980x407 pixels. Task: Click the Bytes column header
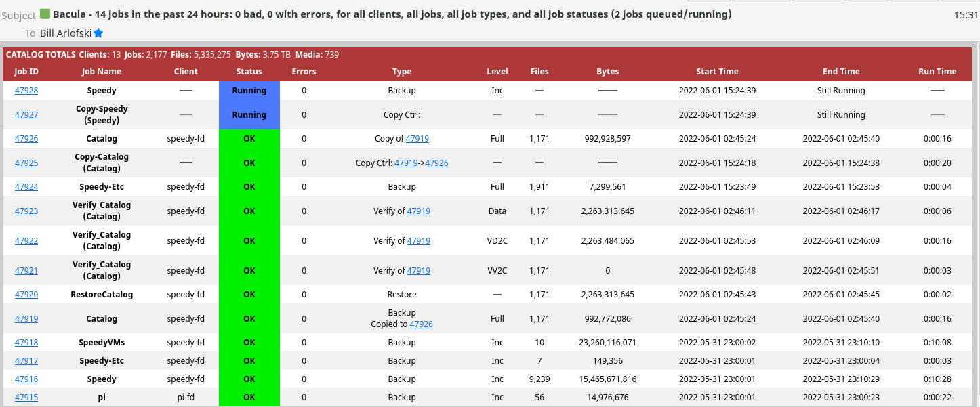tap(608, 72)
